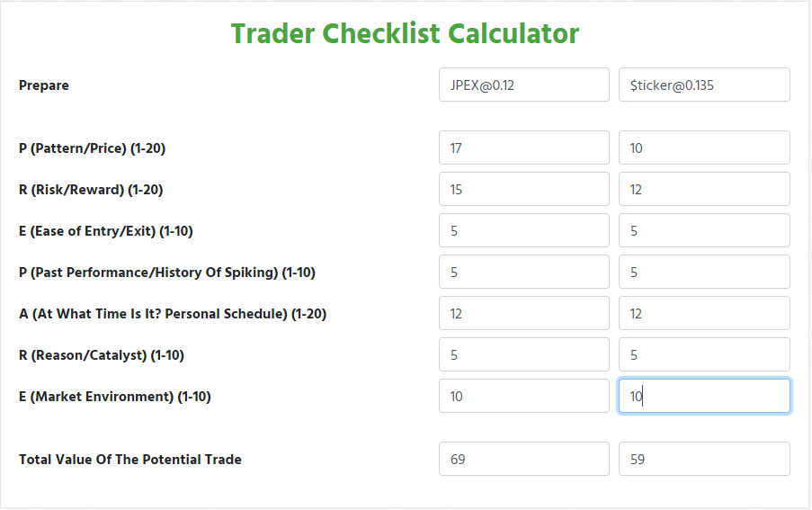Click the $ticker@0.135 Prepare field
The height and width of the screenshot is (510, 812).
pyautogui.click(x=704, y=85)
